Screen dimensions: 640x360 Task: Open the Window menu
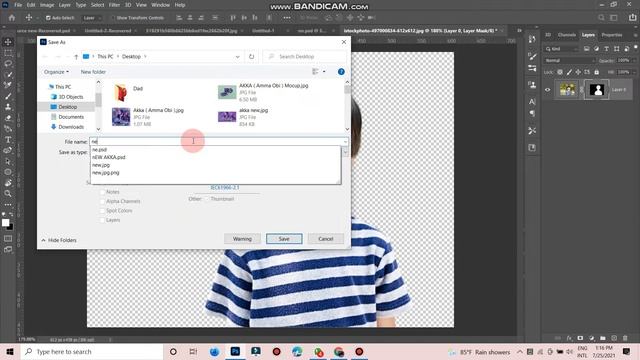pyautogui.click(x=160, y=5)
